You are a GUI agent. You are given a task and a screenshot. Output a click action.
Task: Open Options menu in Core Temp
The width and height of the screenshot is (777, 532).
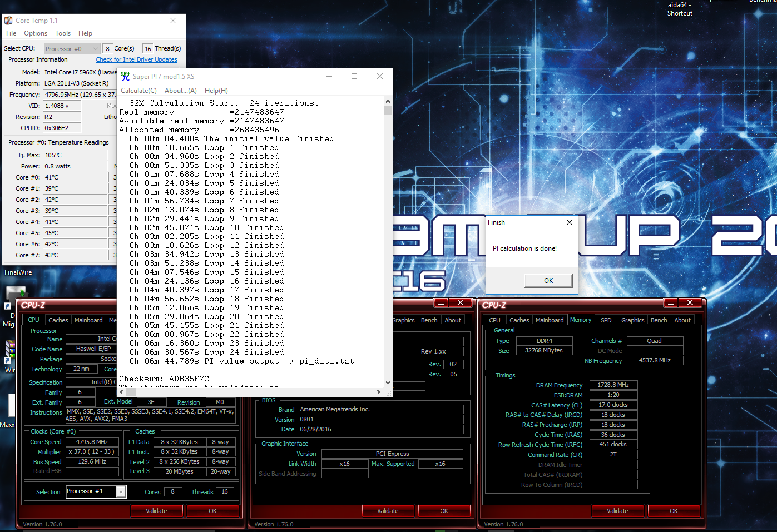[x=36, y=33]
